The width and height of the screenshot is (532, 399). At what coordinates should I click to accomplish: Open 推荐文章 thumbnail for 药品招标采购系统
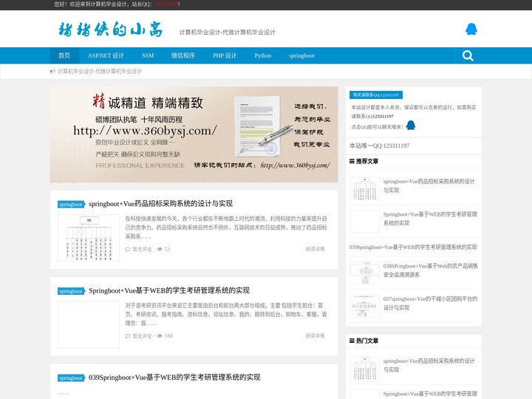click(x=364, y=188)
